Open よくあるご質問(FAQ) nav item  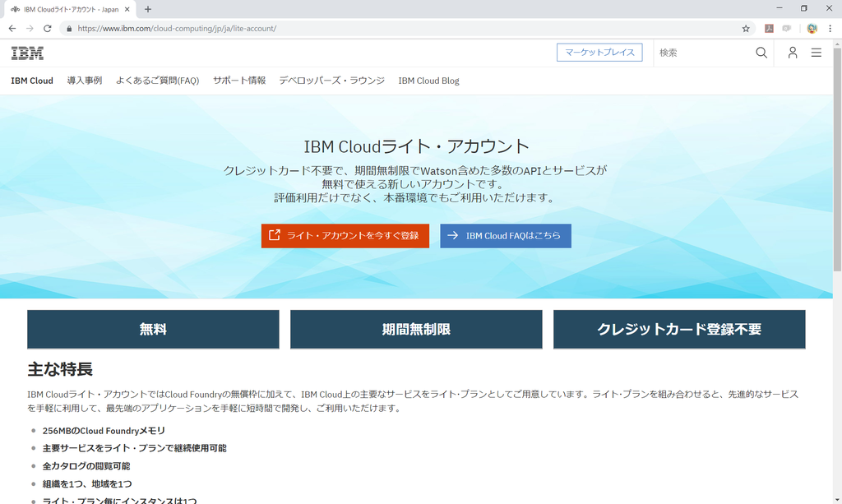coord(157,81)
